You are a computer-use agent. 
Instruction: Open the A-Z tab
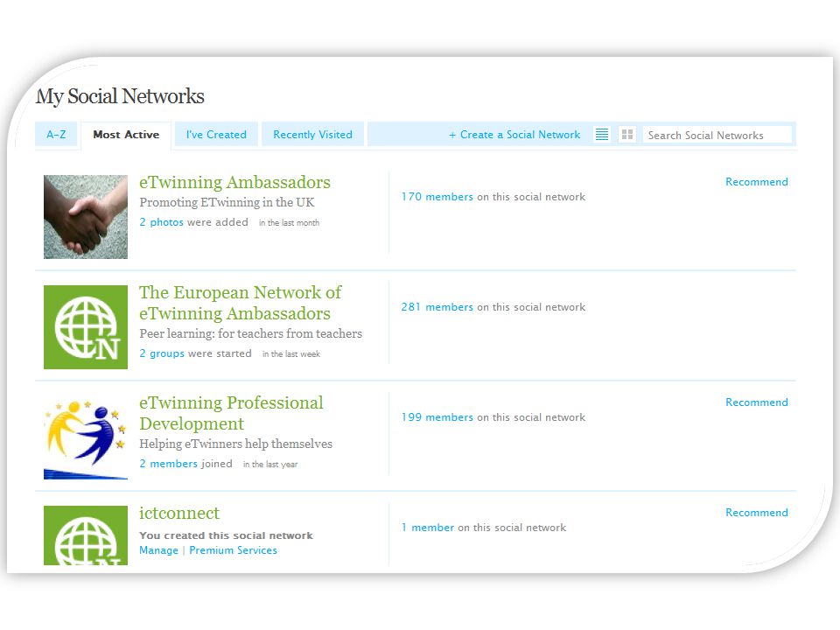tap(56, 135)
